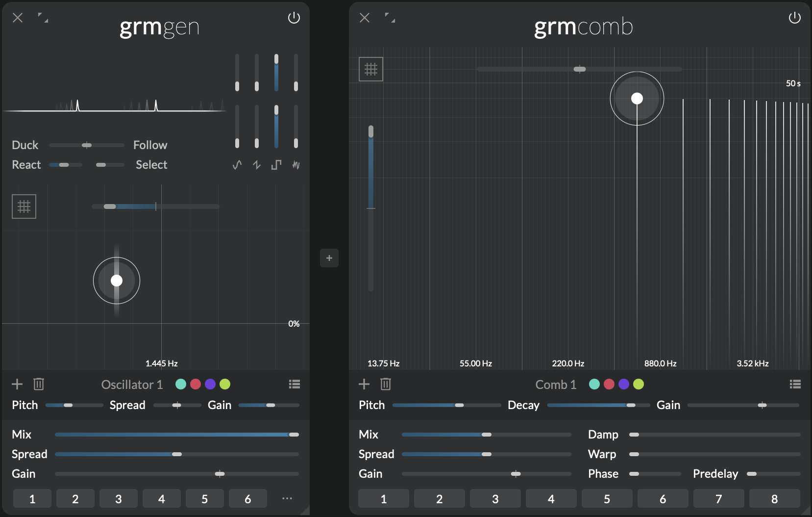Select the sine waveform icon
This screenshot has width=812, height=517.
click(x=237, y=165)
